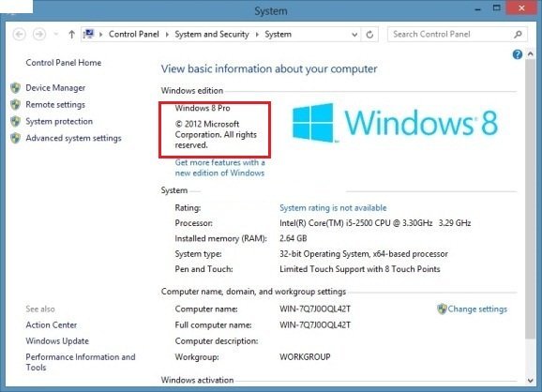Click the scrollbar down arrow
542x392 pixels.
pyautogui.click(x=530, y=381)
